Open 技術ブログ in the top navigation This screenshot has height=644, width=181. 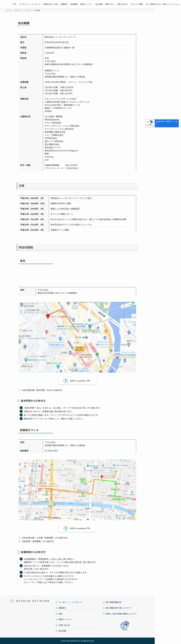click(x=110, y=4)
